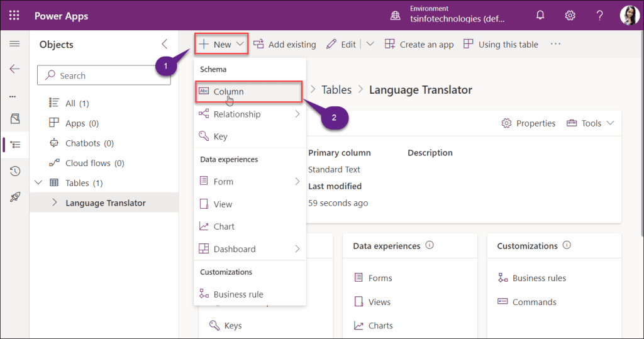Click the Data experiences info icon
This screenshot has height=339, width=644.
430,245
